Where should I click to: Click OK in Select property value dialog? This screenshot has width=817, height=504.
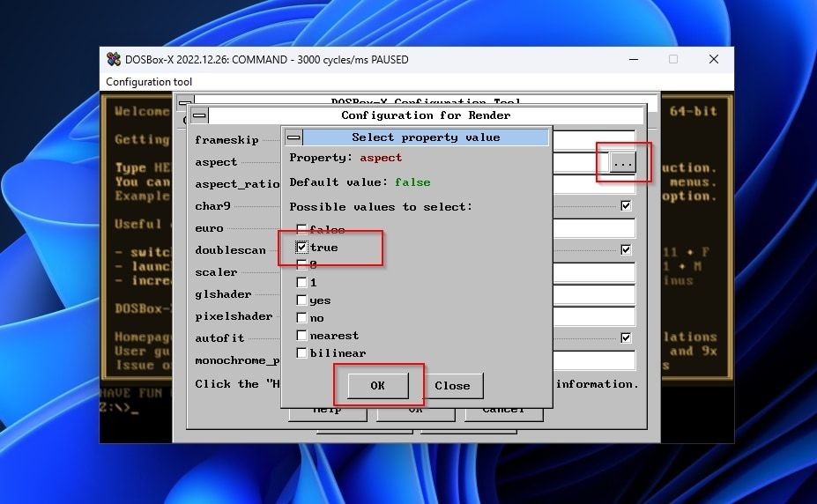378,386
